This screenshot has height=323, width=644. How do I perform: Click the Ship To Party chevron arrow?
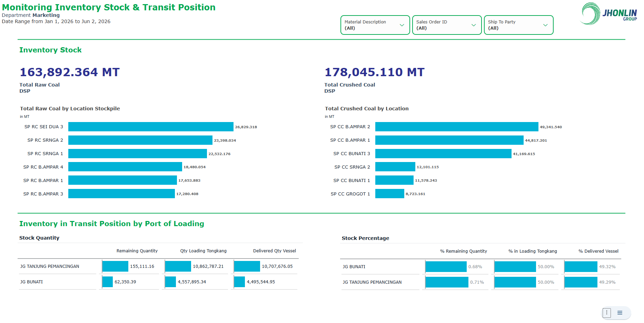coord(545,25)
